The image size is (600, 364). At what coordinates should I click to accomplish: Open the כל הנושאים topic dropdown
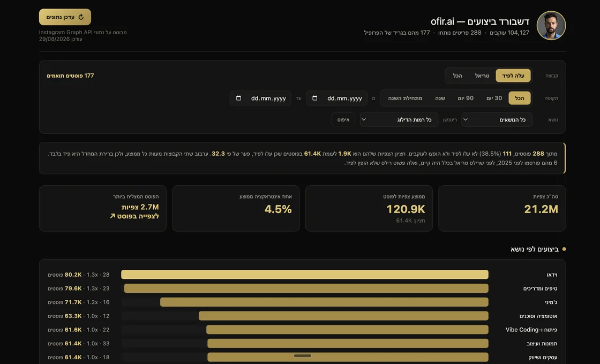[497, 120]
